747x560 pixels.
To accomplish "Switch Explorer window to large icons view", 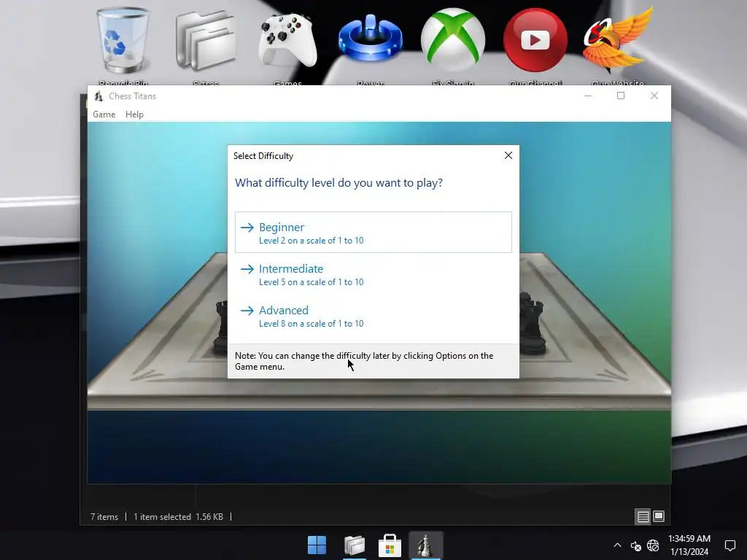I will tap(659, 517).
